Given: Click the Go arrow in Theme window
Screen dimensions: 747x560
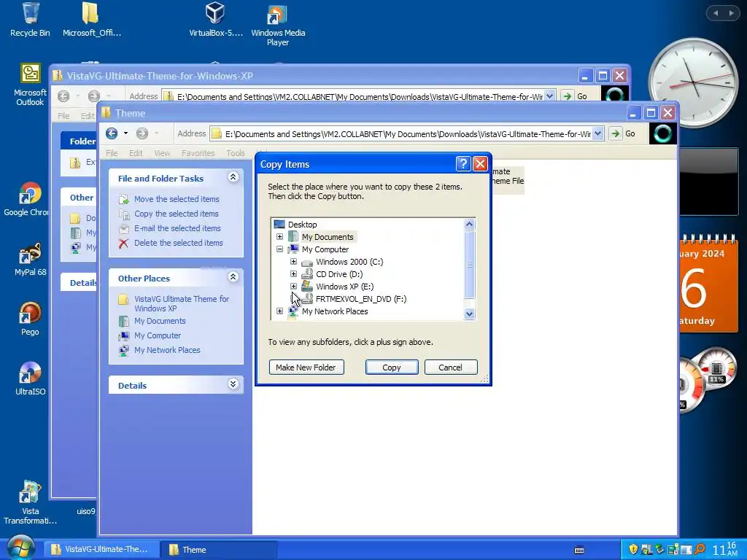Looking at the screenshot, I should [x=615, y=134].
